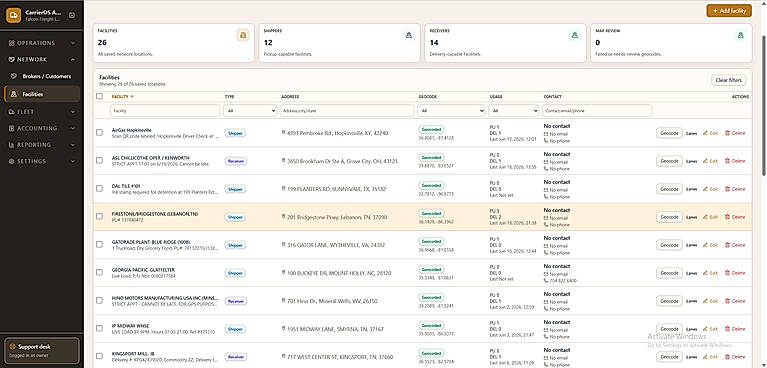Screen dimensions: 767x368
Task: Expand the Accounting sidebar menu
Action: 42,128
